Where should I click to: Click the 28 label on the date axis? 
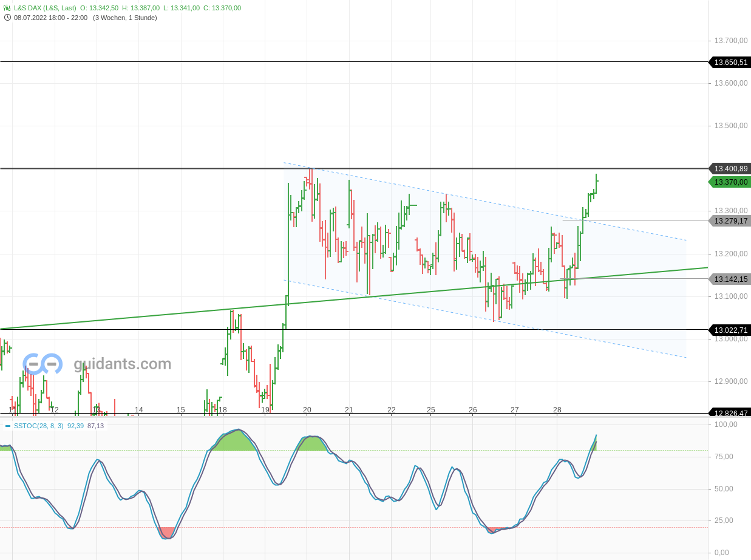coord(556,411)
